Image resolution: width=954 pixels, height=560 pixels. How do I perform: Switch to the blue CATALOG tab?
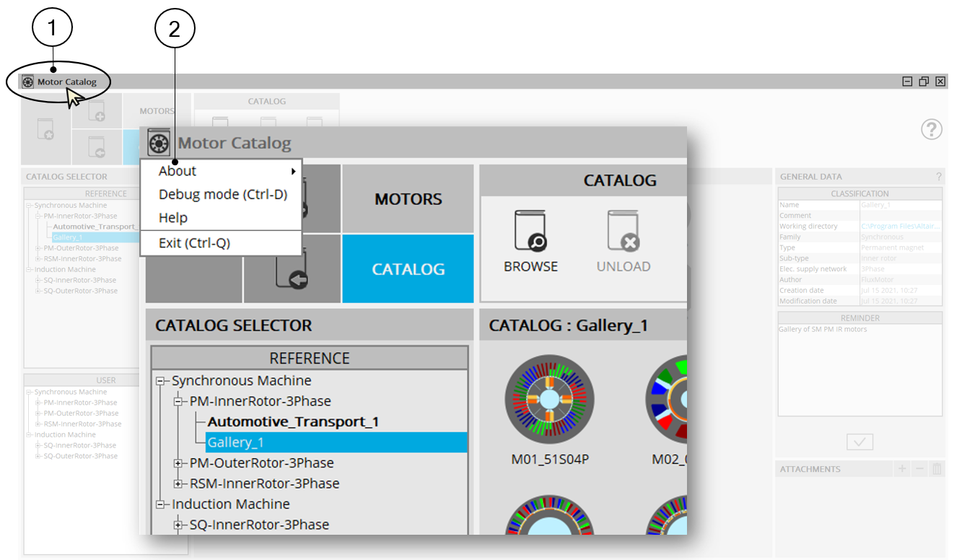[408, 269]
